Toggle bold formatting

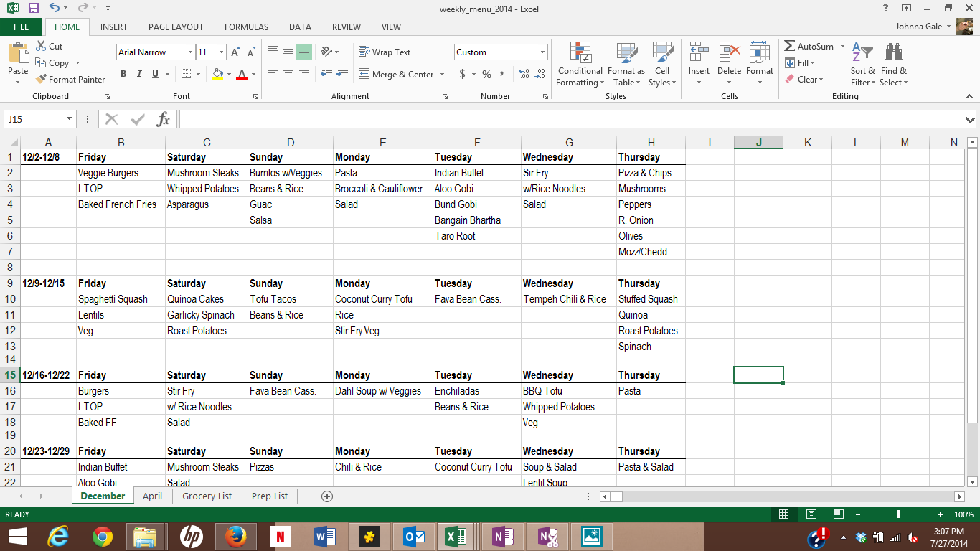click(123, 74)
